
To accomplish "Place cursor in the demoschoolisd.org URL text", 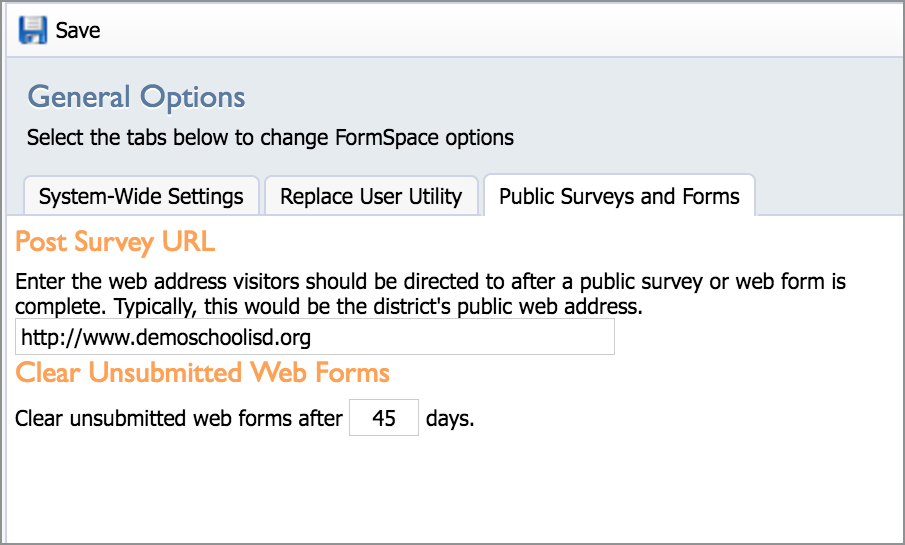I will (x=166, y=337).
